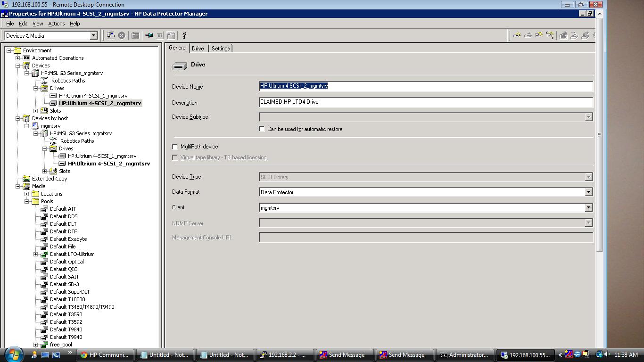The width and height of the screenshot is (644, 362).
Task: Expand Automated Operations node
Action: click(x=17, y=58)
